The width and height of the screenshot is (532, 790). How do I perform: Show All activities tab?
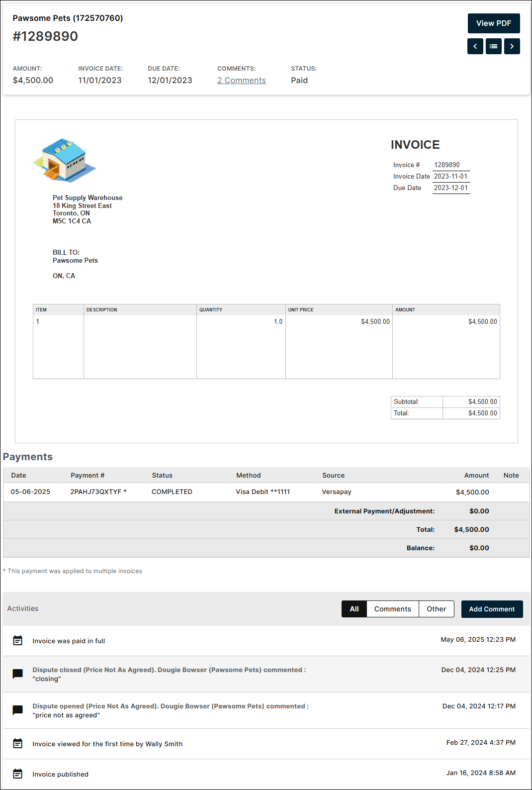click(x=354, y=609)
